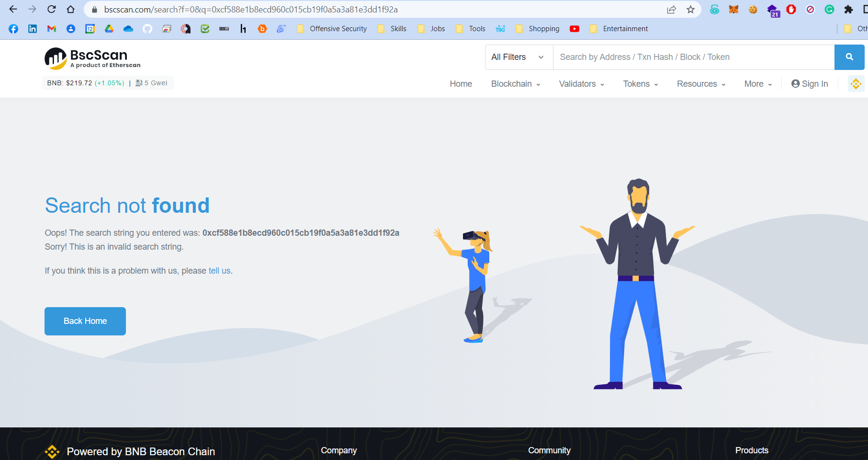
Task: Open the Skills bookmark folder
Action: 392,29
